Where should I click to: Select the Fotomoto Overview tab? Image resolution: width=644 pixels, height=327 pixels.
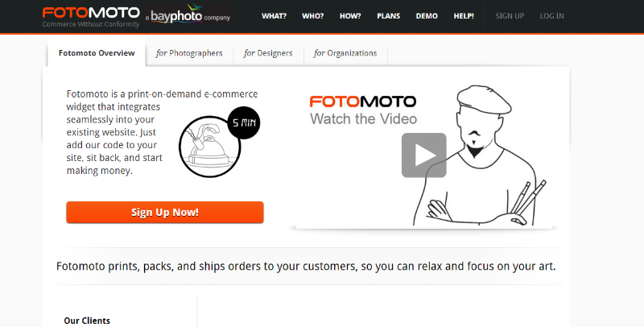pos(97,52)
